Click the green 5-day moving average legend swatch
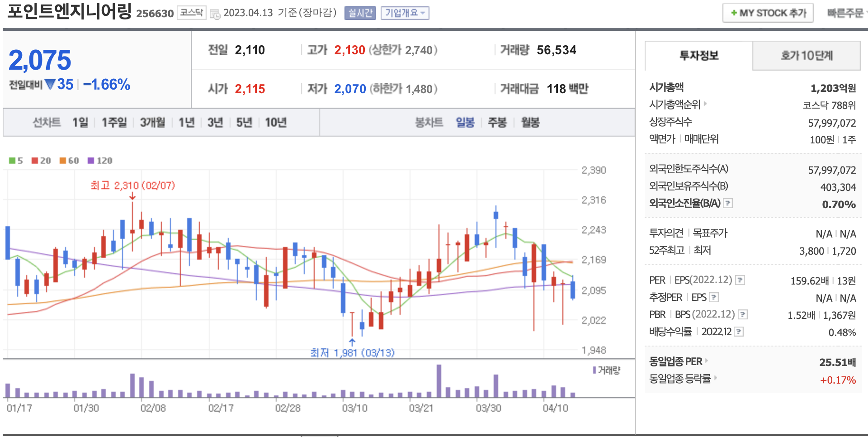This screenshot has width=868, height=437. (x=12, y=161)
